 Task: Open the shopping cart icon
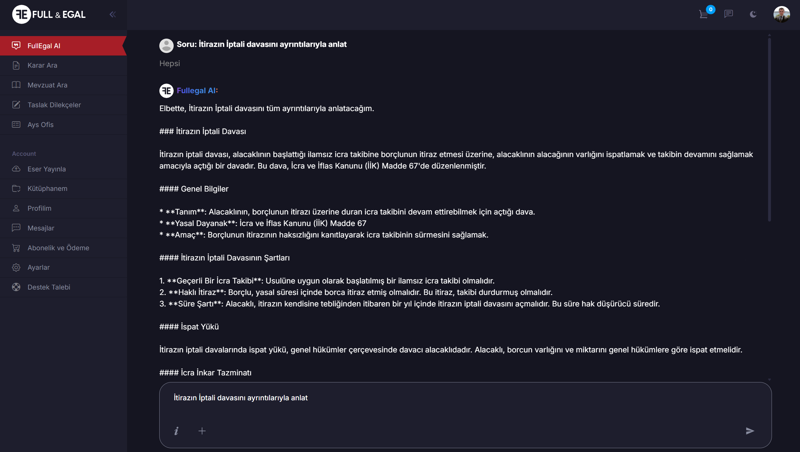pos(704,14)
